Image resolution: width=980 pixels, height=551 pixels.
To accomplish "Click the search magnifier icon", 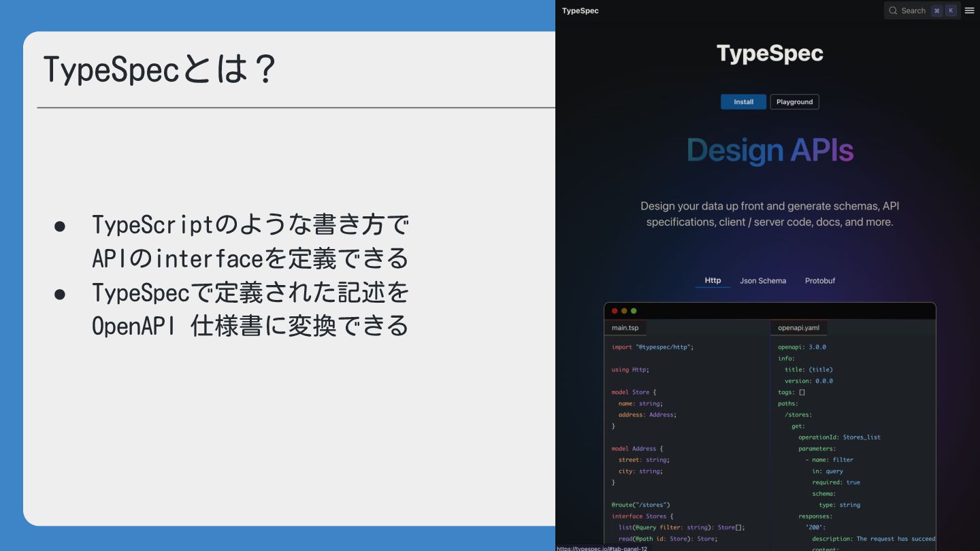I will coord(893,10).
